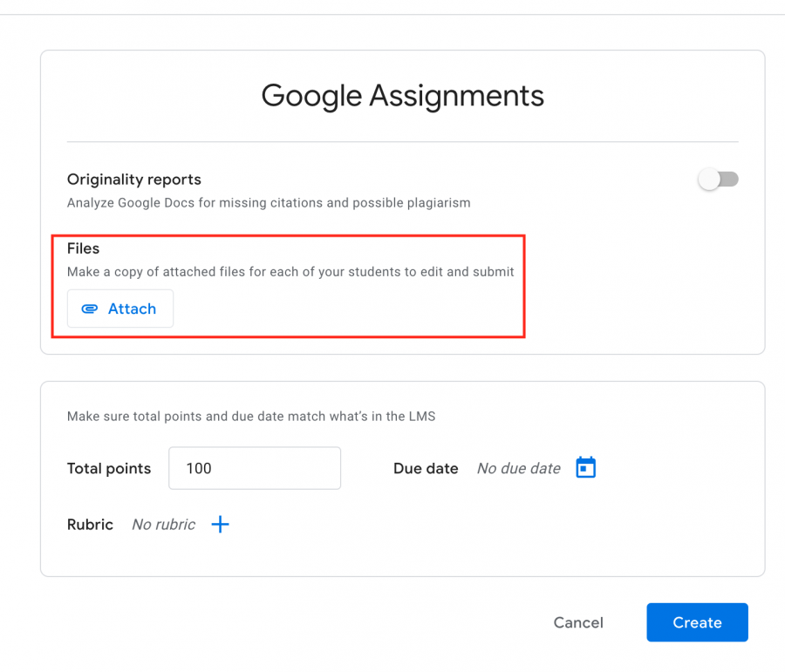This screenshot has width=785, height=672.
Task: Click the Due date label
Action: pos(426,468)
